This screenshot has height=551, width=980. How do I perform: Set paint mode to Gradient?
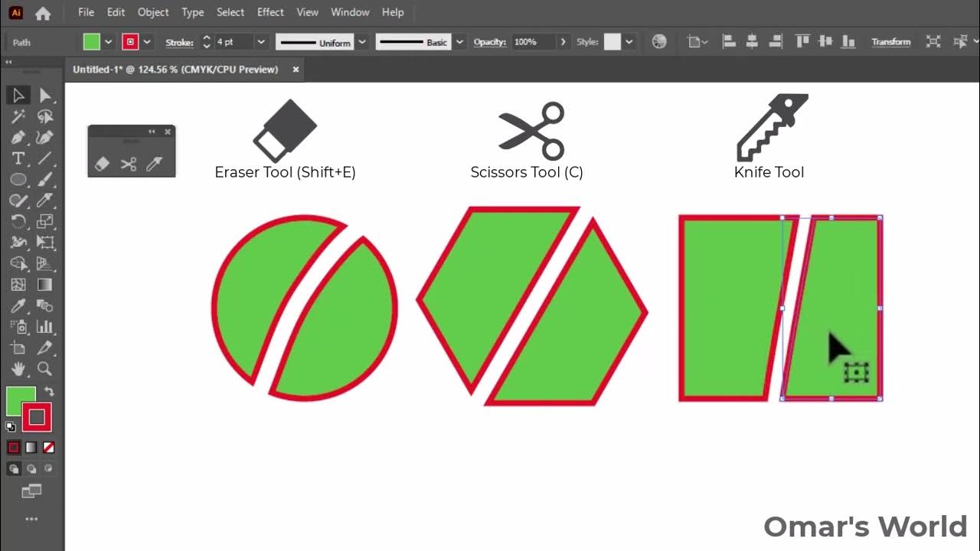[31, 448]
